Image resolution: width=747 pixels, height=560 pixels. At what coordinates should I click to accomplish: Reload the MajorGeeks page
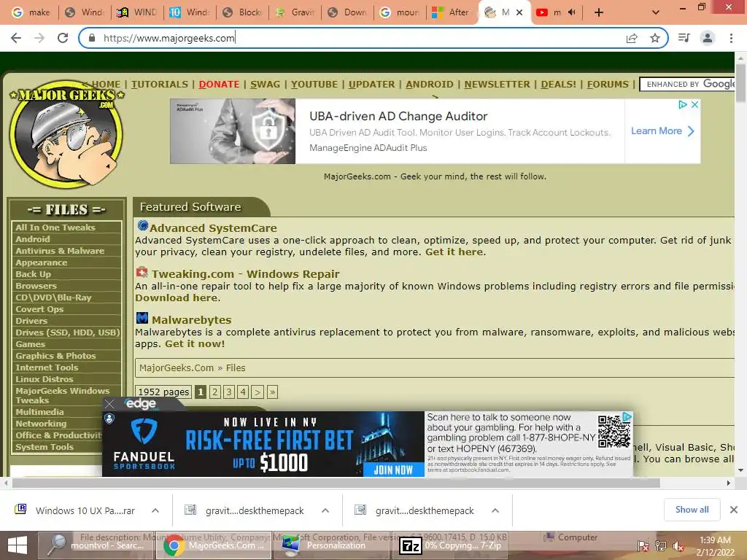[x=63, y=38]
